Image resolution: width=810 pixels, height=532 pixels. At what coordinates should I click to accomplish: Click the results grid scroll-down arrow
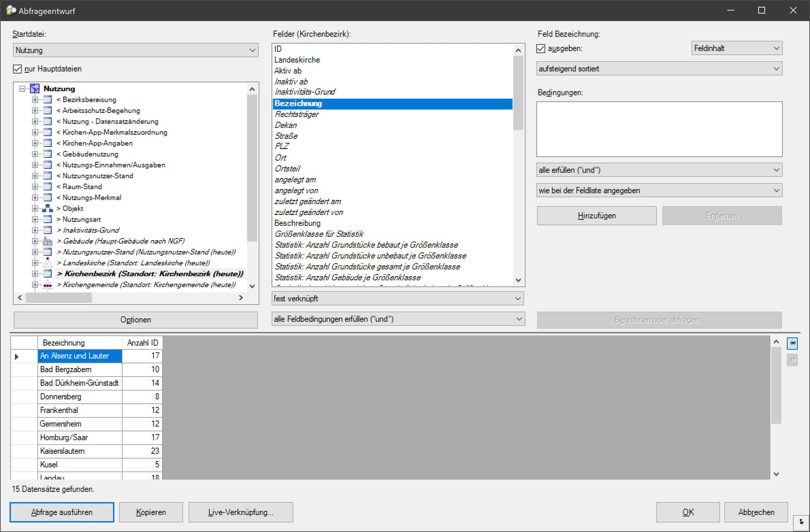coord(776,474)
